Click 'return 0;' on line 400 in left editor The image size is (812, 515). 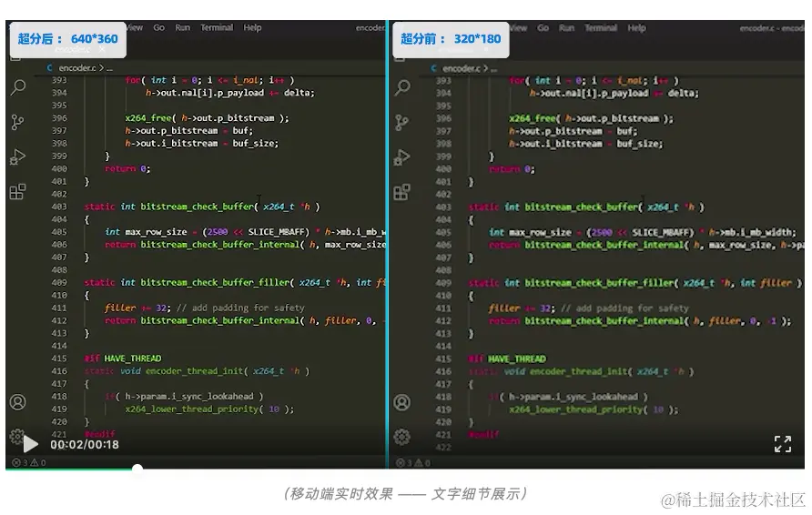tap(127, 168)
